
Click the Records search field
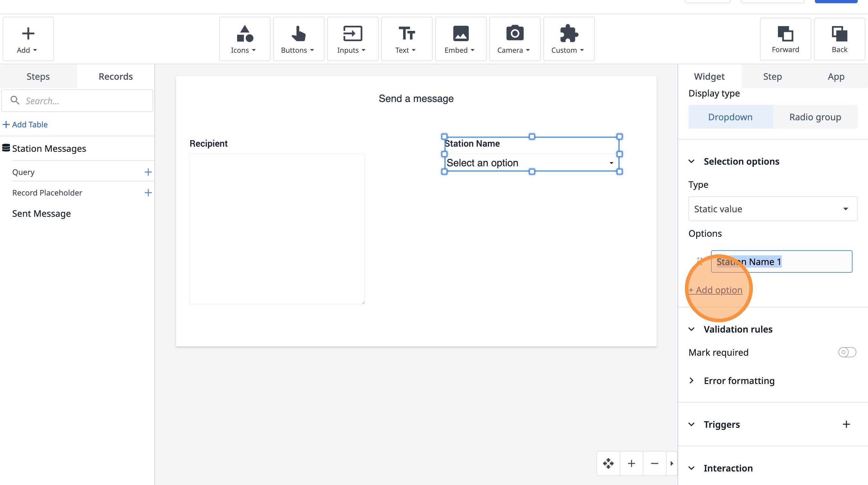tap(78, 101)
